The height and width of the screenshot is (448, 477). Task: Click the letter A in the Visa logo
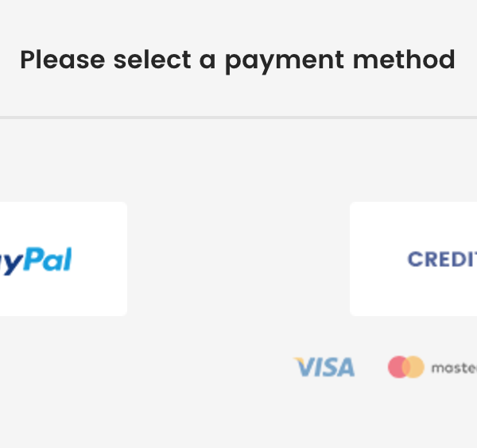point(346,368)
